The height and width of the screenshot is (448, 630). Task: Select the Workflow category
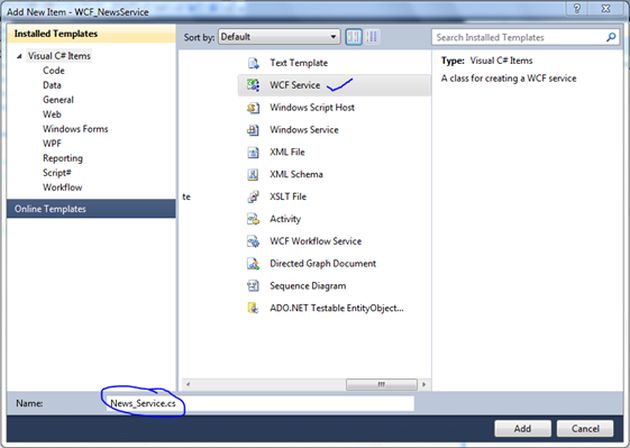(x=63, y=187)
